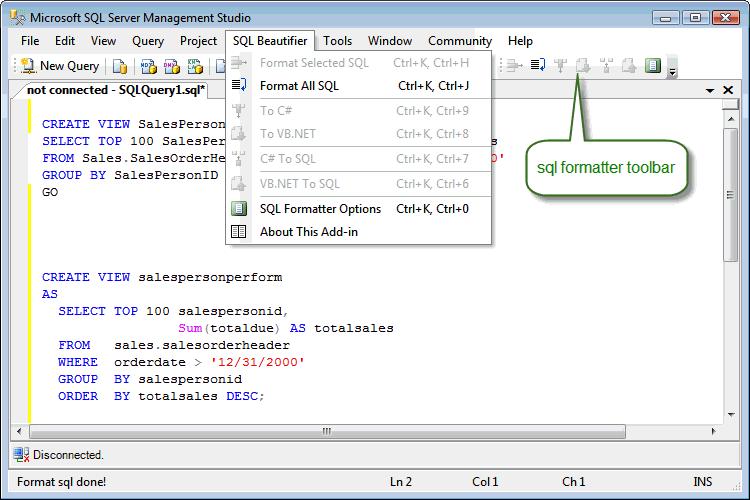Select the To VB.NET menu entry
This screenshot has height=500, width=750.
coord(358,133)
